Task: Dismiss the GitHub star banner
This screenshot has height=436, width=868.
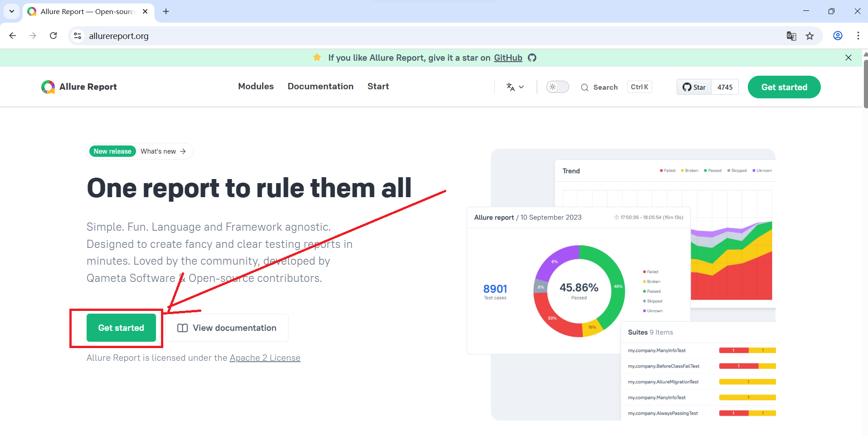Action: click(x=848, y=58)
